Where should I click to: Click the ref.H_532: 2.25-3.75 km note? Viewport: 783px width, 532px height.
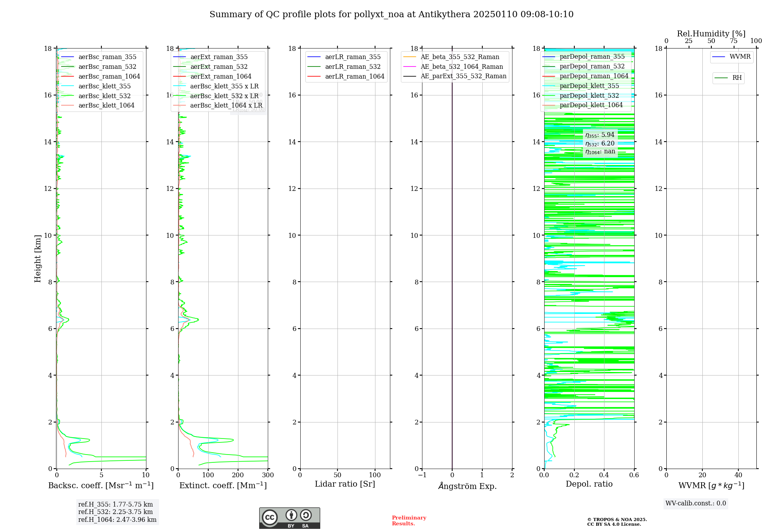click(x=115, y=512)
